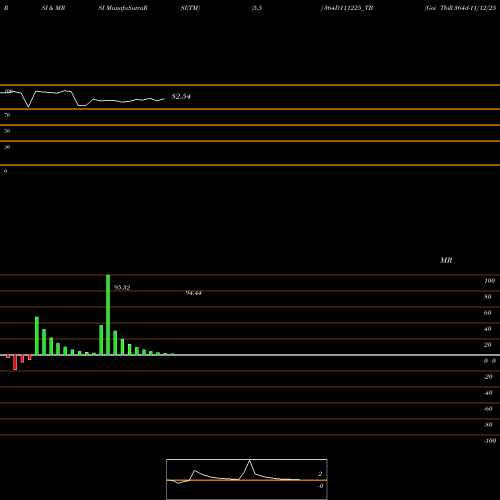Click the MR value label 95.32
500x500 pixels.
(x=122, y=287)
